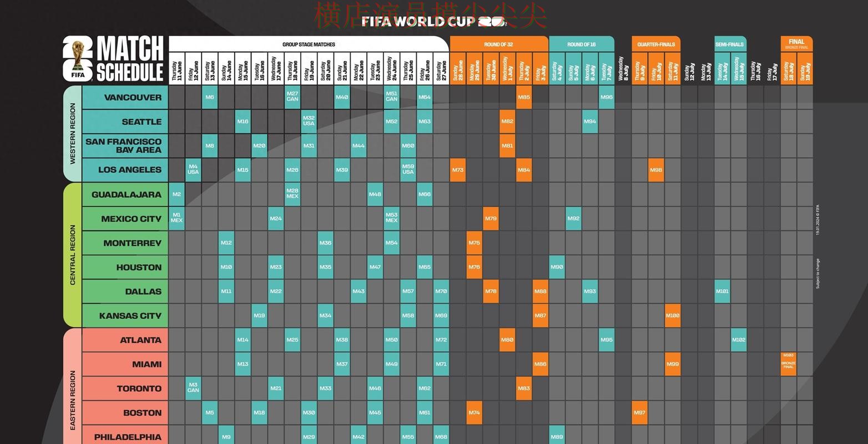Viewport: 868px width, 444px height.
Task: Open the Semi-Finals header
Action: (729, 44)
